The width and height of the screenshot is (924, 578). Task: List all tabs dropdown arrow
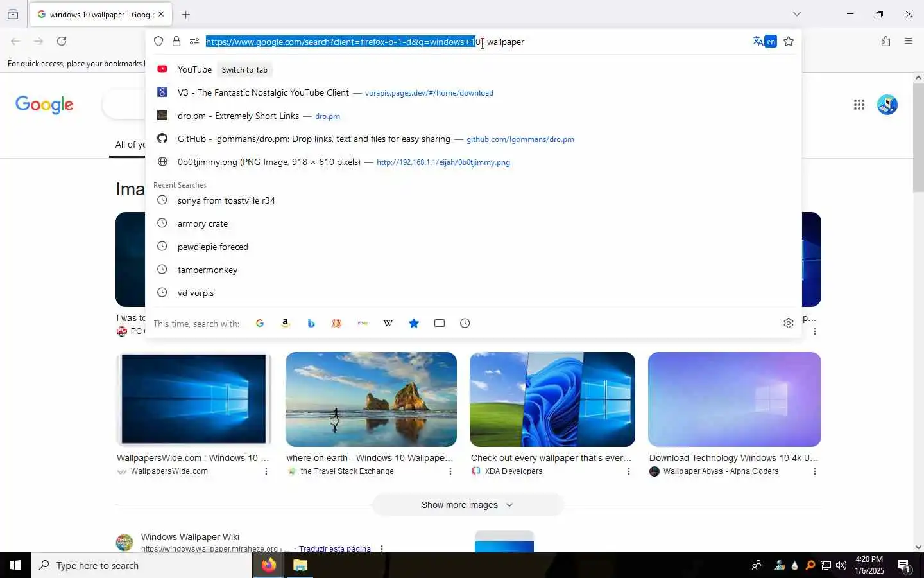(x=797, y=14)
